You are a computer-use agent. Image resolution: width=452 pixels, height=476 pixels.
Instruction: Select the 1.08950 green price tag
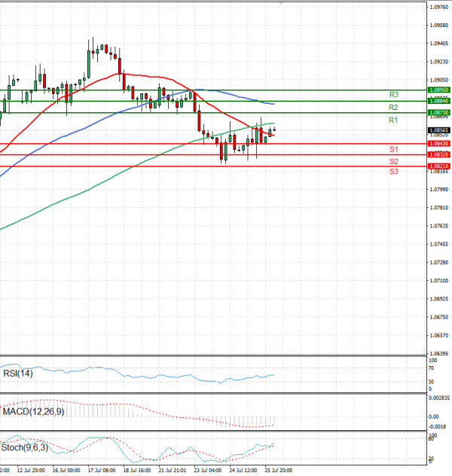click(x=439, y=90)
